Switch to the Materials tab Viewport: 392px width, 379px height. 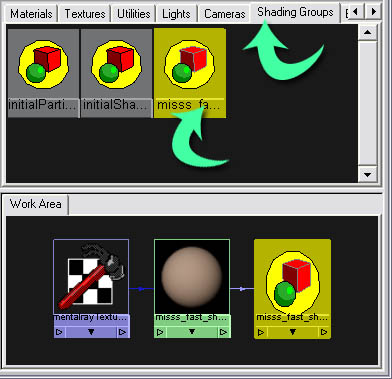point(31,14)
